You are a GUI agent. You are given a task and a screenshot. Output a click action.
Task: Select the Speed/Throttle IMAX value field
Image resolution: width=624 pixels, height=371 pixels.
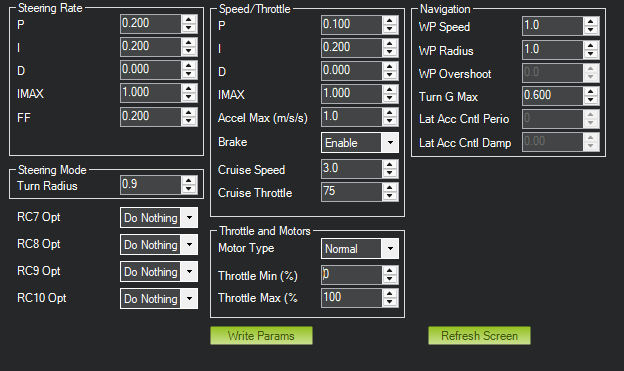point(352,94)
